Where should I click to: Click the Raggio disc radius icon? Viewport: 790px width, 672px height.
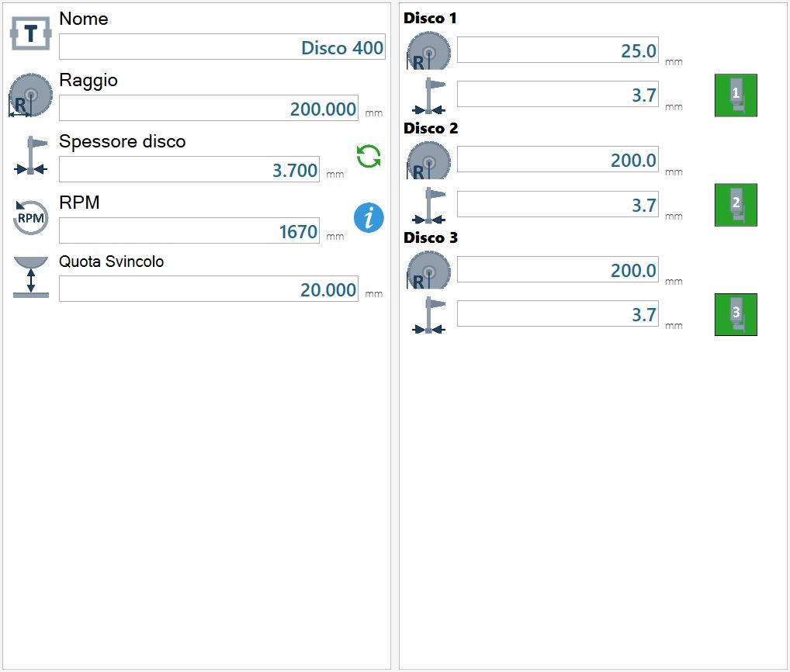(x=30, y=95)
